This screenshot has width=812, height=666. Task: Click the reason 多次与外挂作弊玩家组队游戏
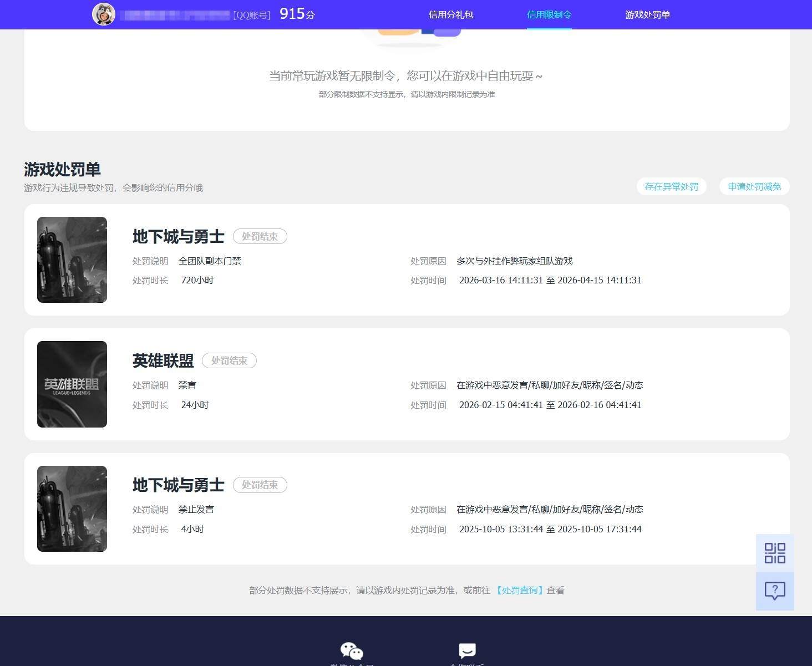[515, 261]
